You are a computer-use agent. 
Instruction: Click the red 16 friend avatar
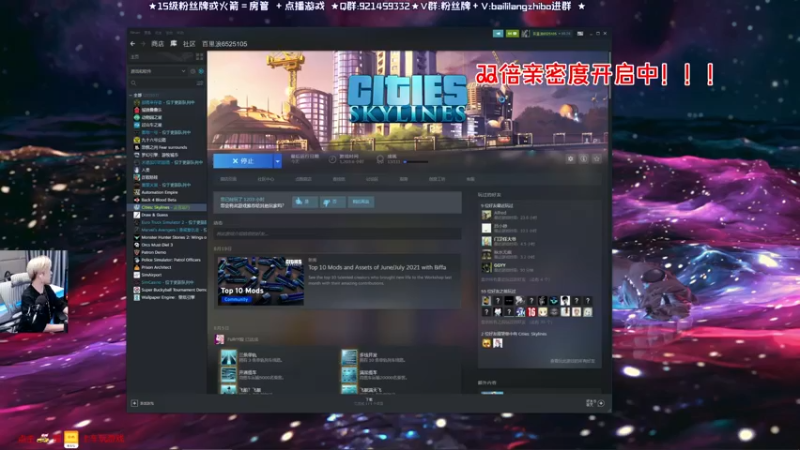pyautogui.click(x=531, y=312)
